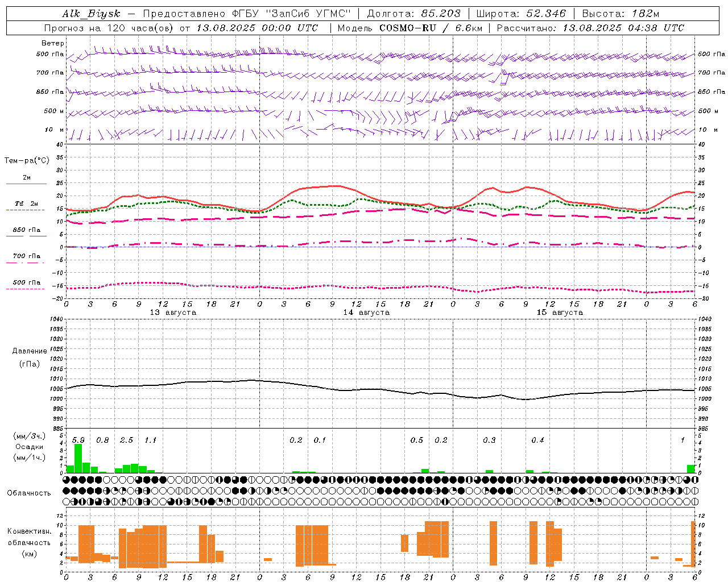The width and height of the screenshot is (728, 582).
Task: Select the 14 августа date label
Action: pyautogui.click(x=366, y=313)
